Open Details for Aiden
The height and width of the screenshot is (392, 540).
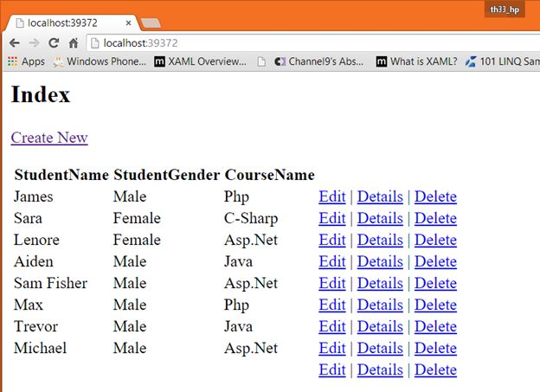point(380,262)
